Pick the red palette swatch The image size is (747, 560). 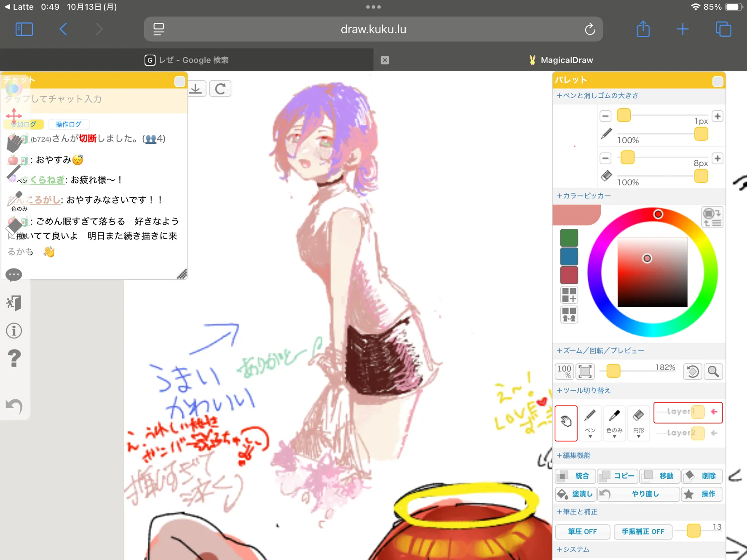pos(569,275)
